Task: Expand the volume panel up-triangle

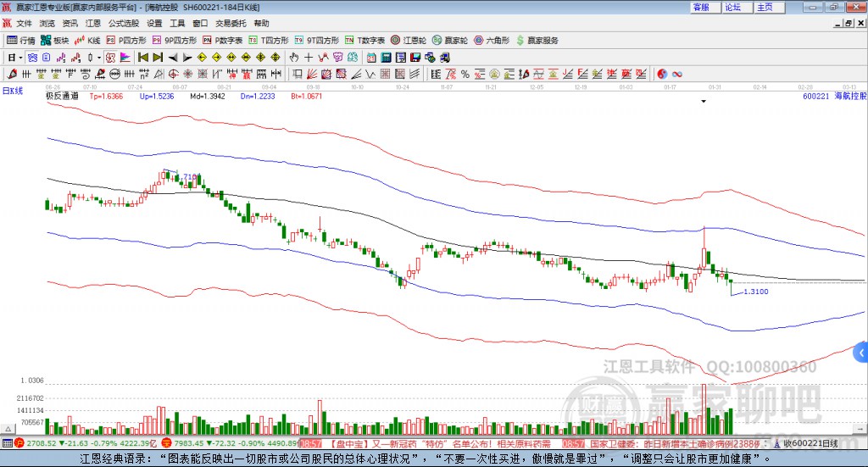Action: click(8, 429)
